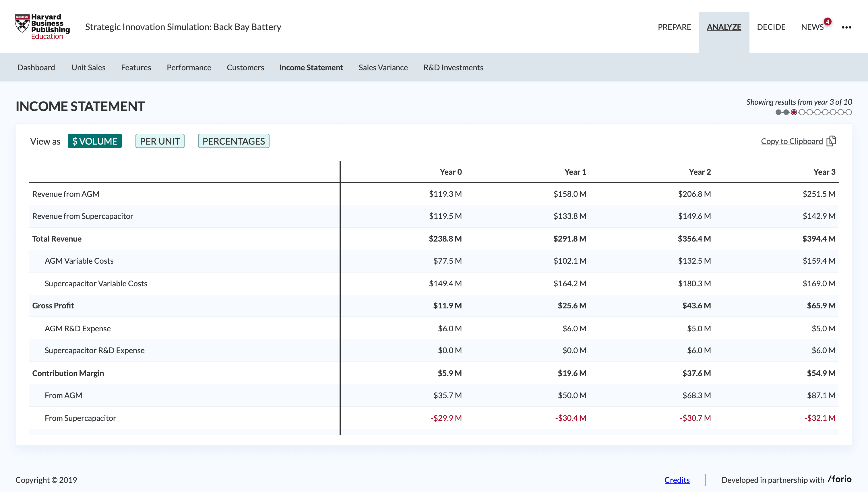Enable the PER UNIT view toggle
This screenshot has height=492, width=868.
point(160,141)
